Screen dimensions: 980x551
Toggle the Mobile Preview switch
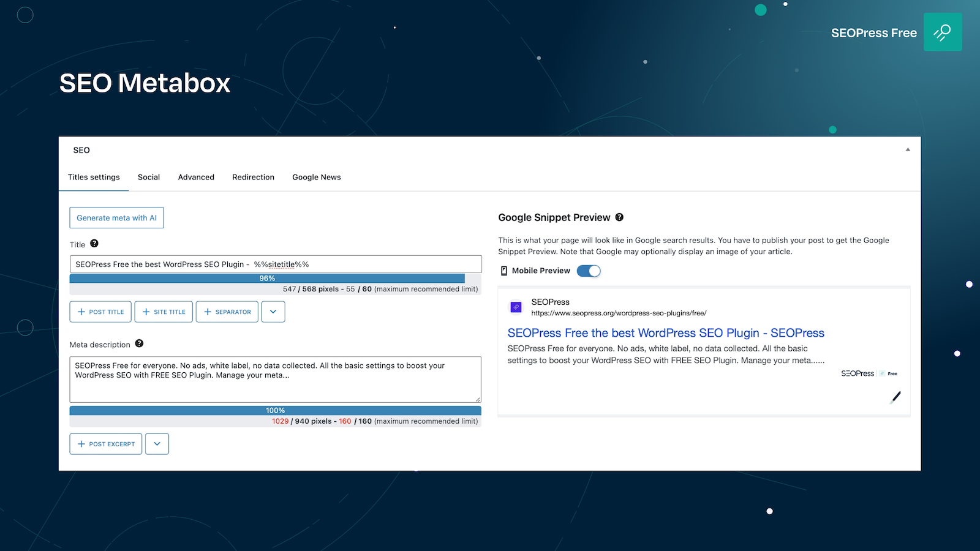(589, 271)
